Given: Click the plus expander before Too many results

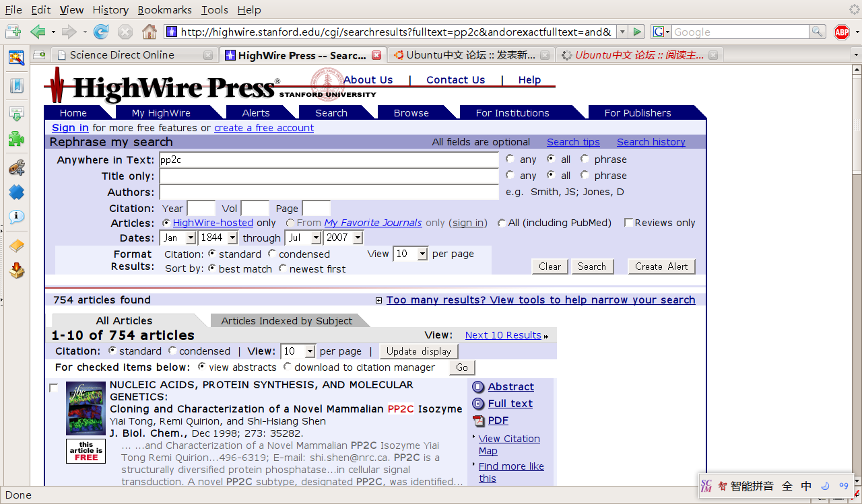Looking at the screenshot, I should 378,301.
